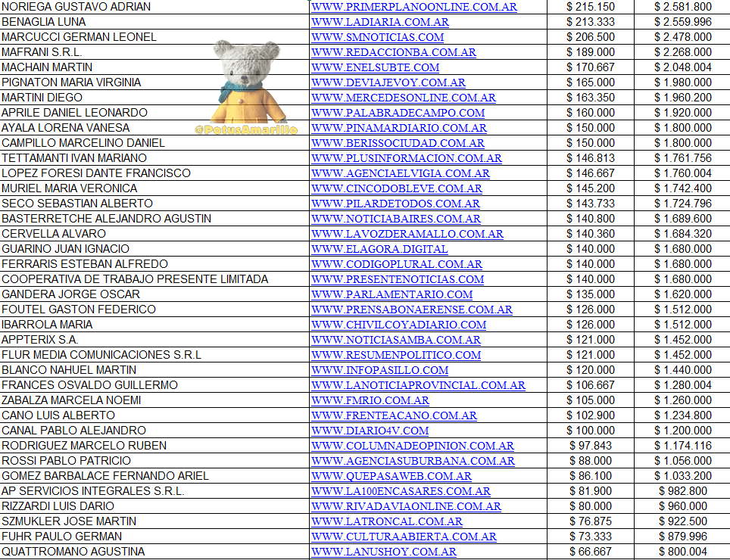Select the $ 170.667 amount cell
This screenshot has width=730, height=560.
click(x=591, y=67)
